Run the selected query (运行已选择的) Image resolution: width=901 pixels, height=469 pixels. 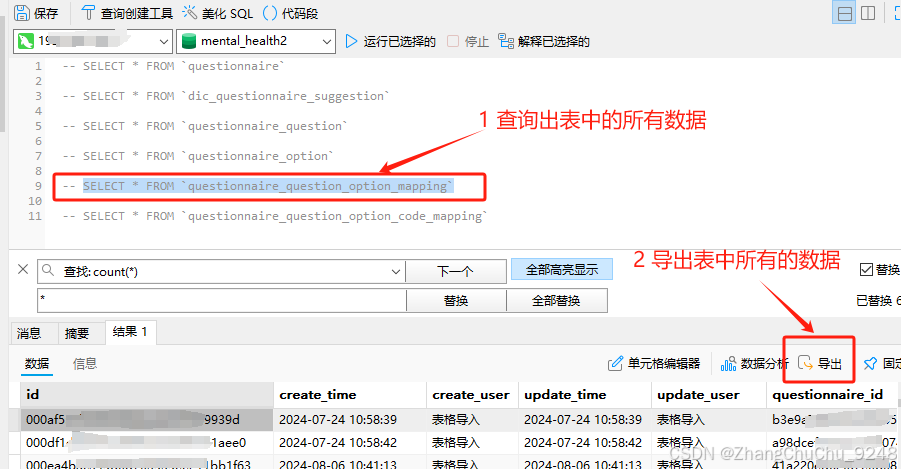[390, 41]
